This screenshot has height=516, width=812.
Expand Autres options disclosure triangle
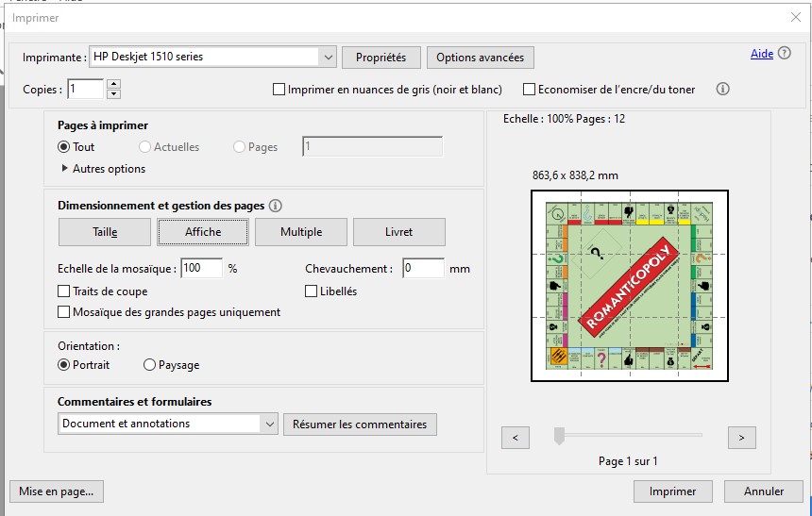[65, 168]
